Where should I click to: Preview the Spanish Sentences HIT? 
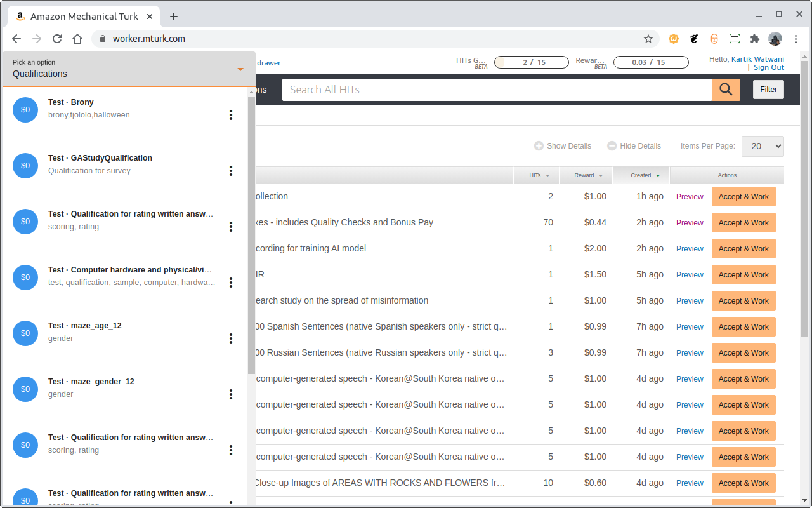(x=690, y=327)
